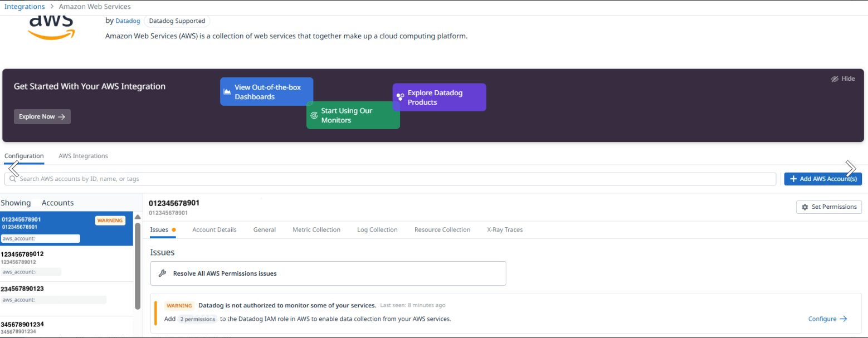
Task: Click the Amazon Web Services breadcrumb text
Action: click(95, 7)
